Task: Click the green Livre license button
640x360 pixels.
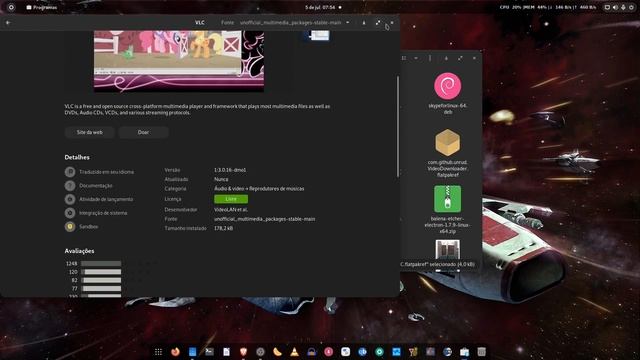Action: (x=231, y=199)
